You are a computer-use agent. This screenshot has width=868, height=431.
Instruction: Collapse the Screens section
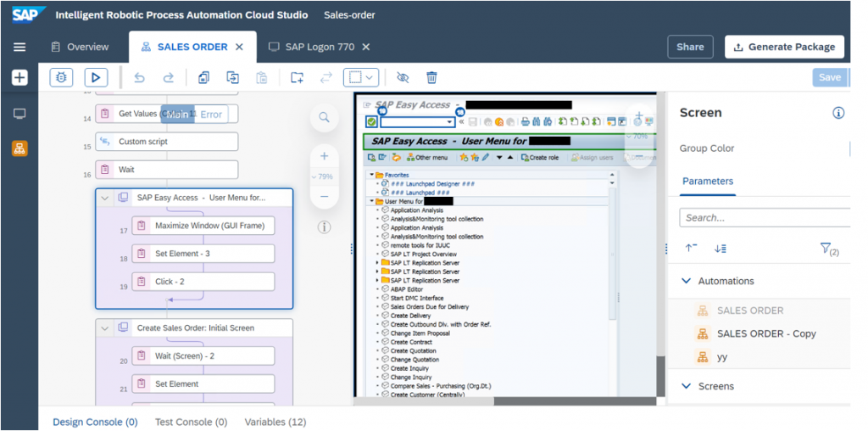point(687,386)
